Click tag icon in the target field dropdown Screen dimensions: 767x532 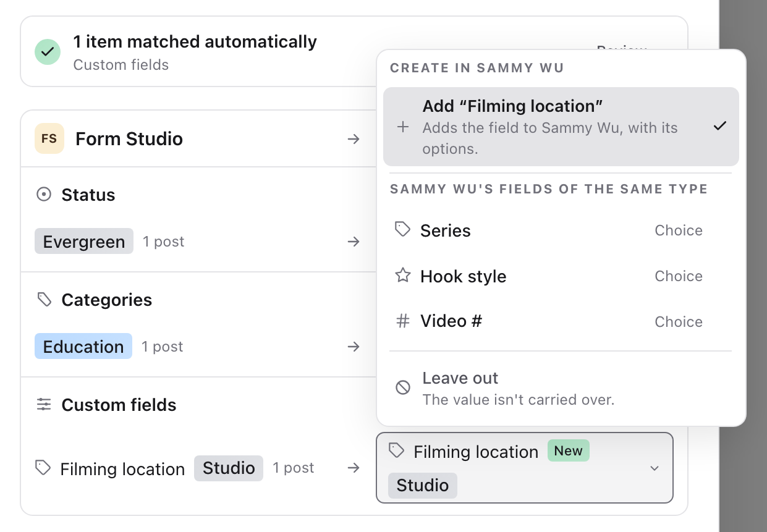click(396, 450)
